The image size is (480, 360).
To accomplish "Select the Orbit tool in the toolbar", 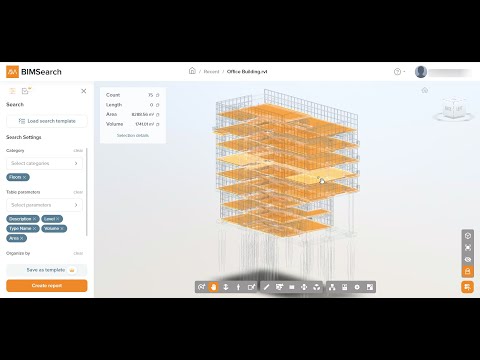I will coord(201,287).
